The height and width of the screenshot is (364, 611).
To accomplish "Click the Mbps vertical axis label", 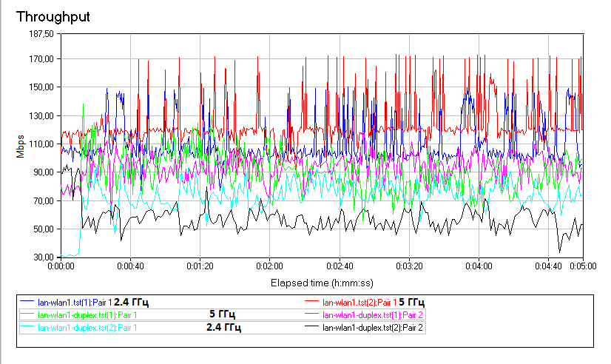I will pyautogui.click(x=20, y=146).
